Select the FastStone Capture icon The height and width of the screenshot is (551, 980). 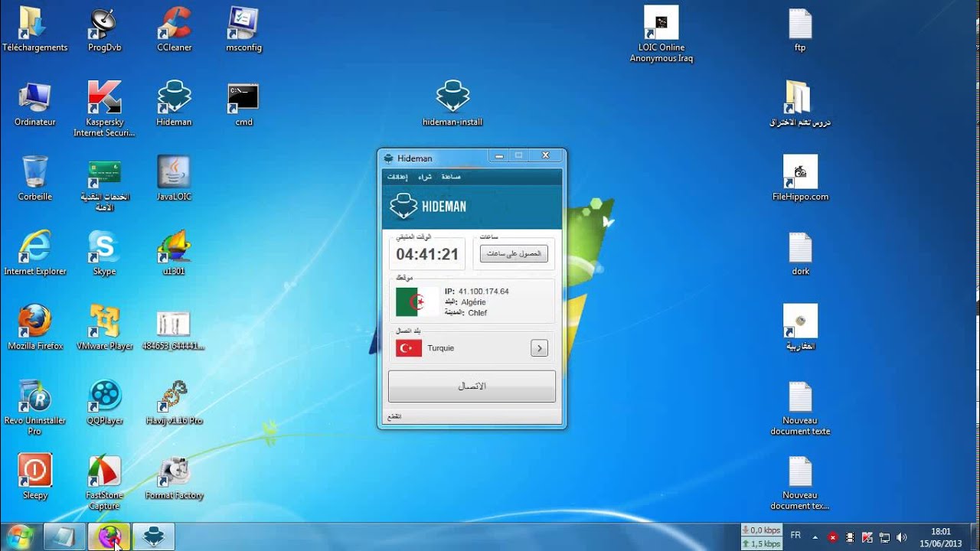104,482
